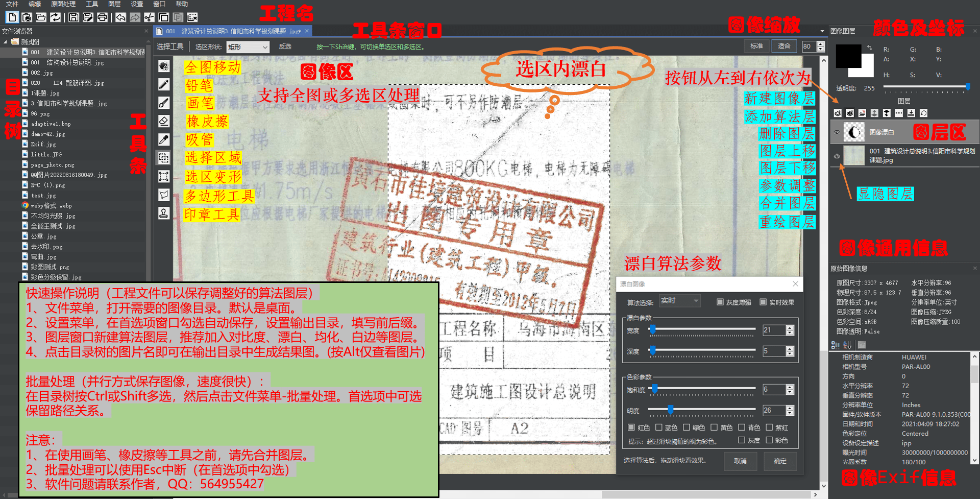This screenshot has height=499, width=980.
Task: Select the Move whole image hand tool
Action: tap(164, 66)
